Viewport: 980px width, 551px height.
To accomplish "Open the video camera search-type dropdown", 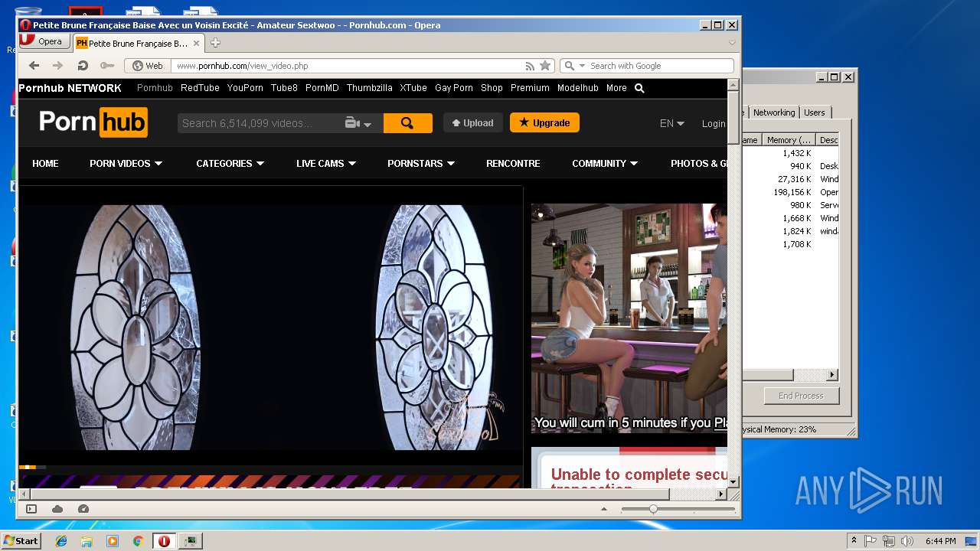I will coord(358,123).
